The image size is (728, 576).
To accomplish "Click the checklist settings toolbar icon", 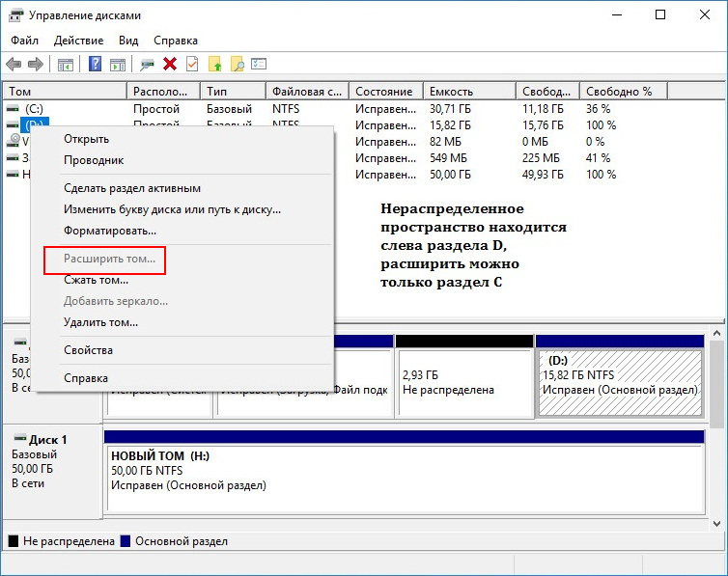I will (x=259, y=64).
